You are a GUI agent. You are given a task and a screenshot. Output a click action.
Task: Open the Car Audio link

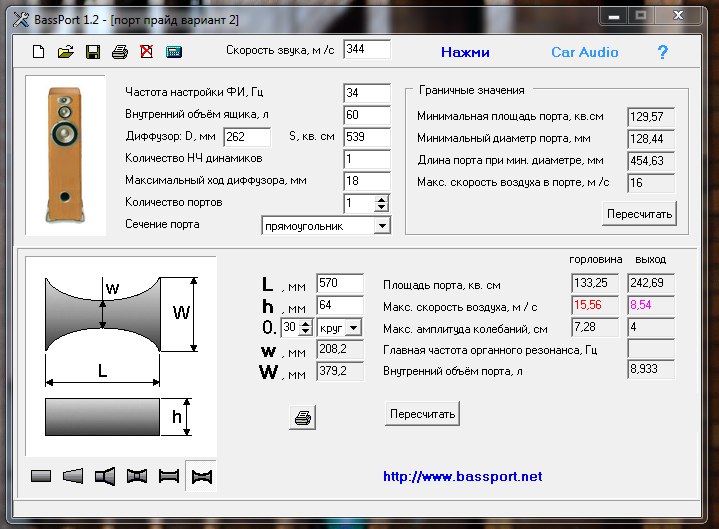[x=584, y=52]
